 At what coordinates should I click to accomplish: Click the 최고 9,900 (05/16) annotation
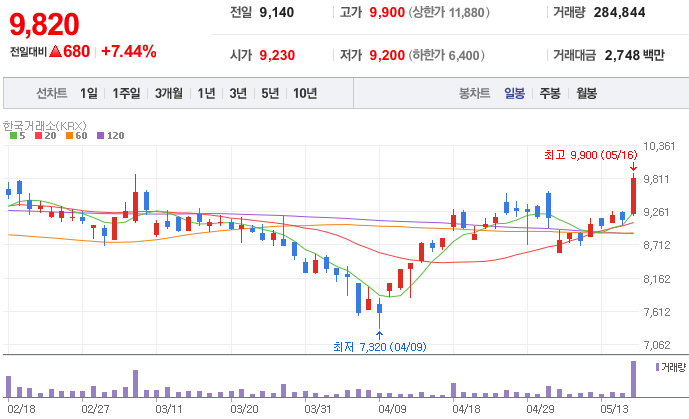591,155
